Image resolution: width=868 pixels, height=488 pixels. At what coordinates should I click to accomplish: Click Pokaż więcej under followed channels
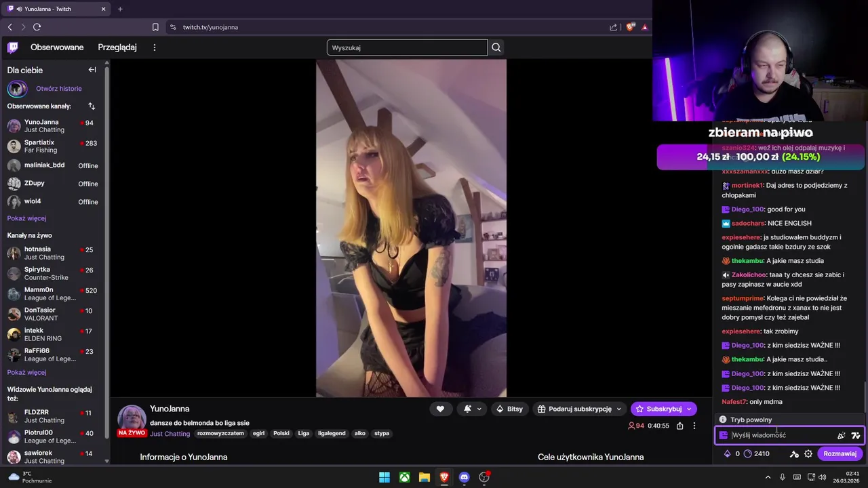tap(26, 218)
